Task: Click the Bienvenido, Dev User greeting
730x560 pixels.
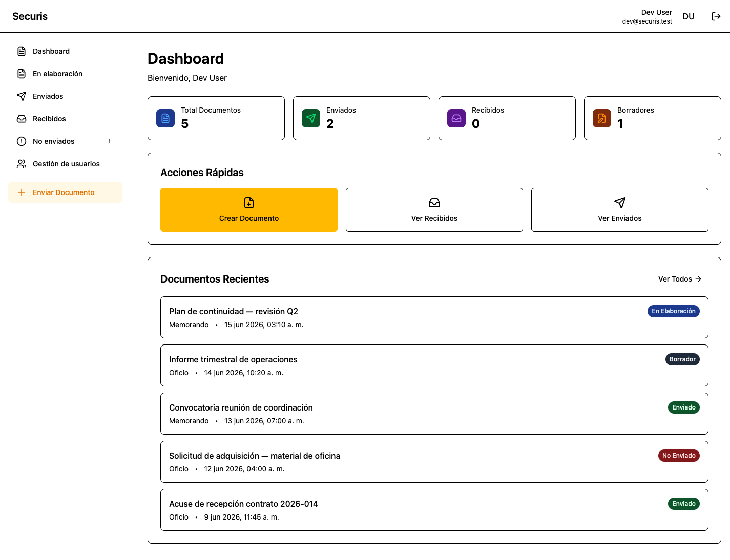Action: pyautogui.click(x=187, y=78)
